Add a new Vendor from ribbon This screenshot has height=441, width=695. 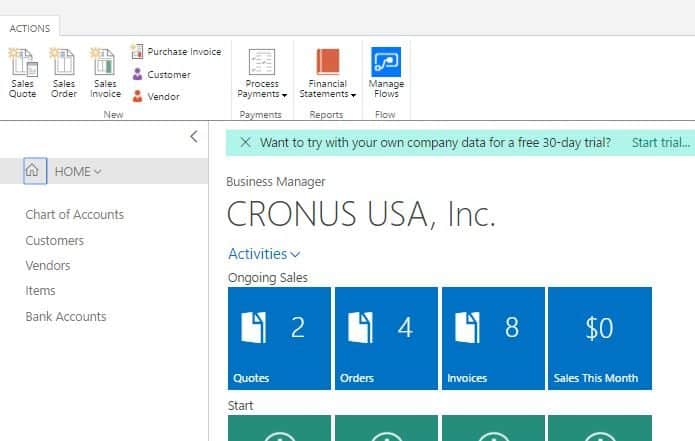pos(156,96)
